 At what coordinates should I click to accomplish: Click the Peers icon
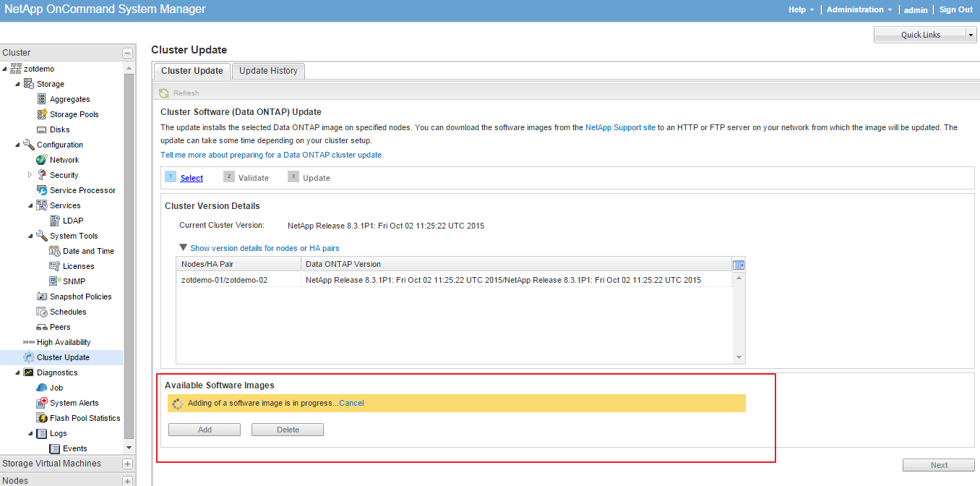(42, 327)
